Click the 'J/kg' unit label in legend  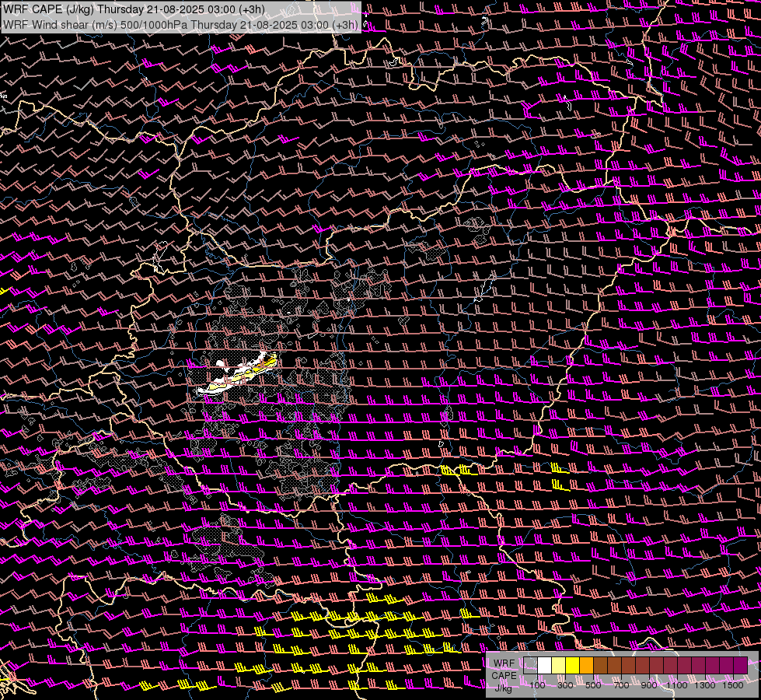point(504,688)
